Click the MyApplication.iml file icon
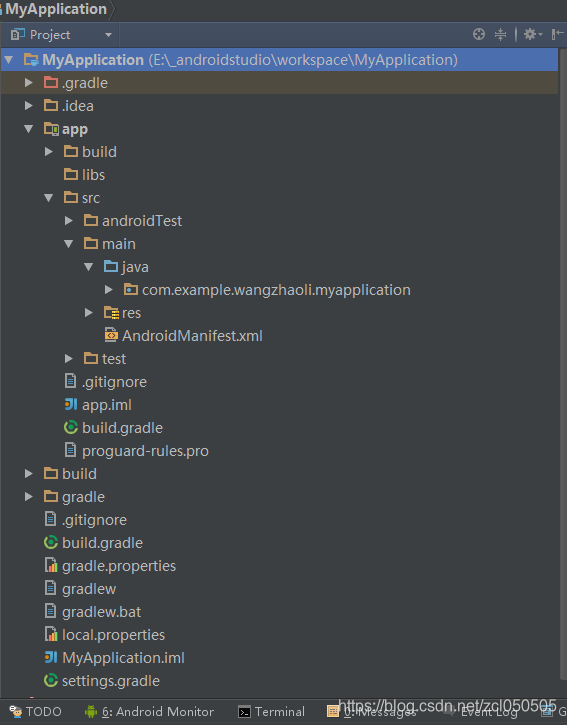 click(51, 657)
